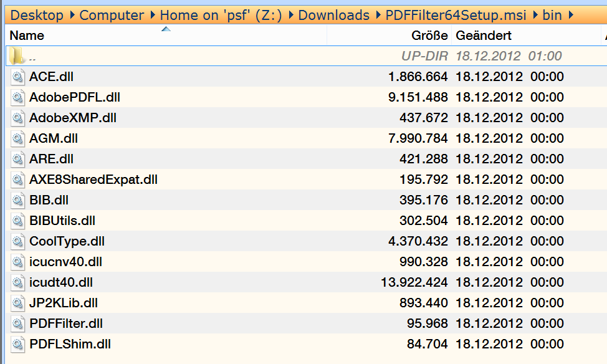Click the 18.12.2012 01:00 date of the parent directory

pyautogui.click(x=509, y=56)
